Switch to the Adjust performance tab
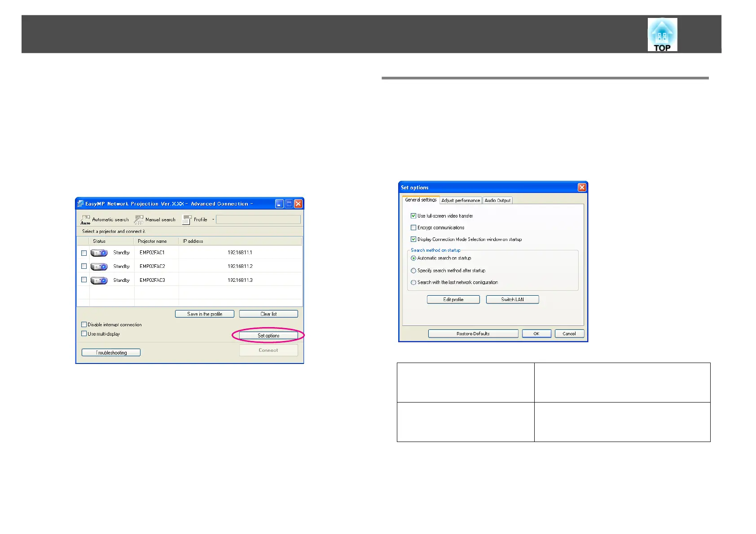756x534 pixels. click(x=461, y=200)
